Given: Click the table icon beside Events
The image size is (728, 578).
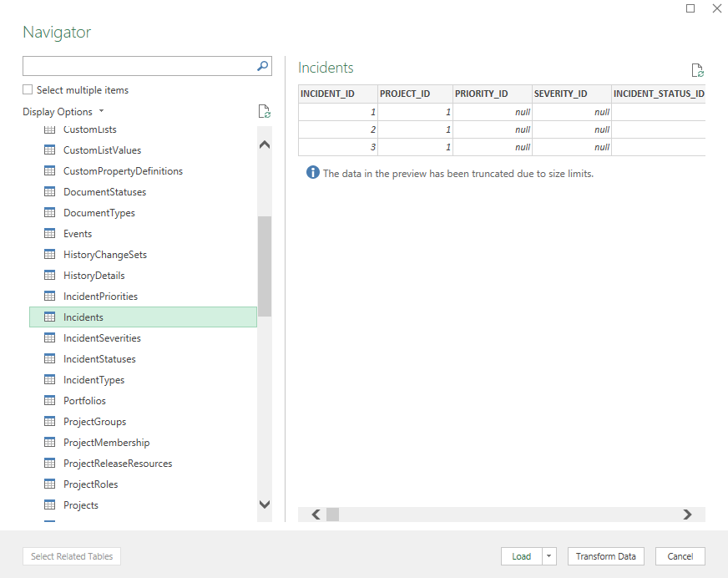Looking at the screenshot, I should [x=49, y=234].
